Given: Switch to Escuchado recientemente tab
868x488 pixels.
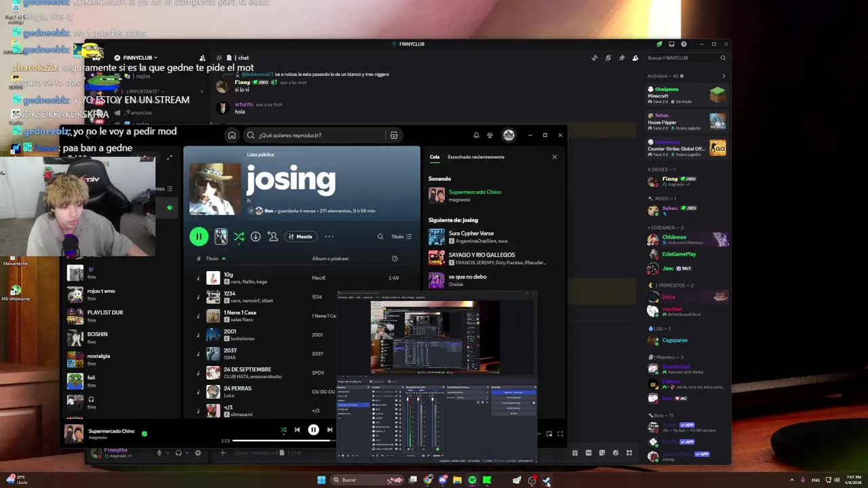Looking at the screenshot, I should 476,157.
